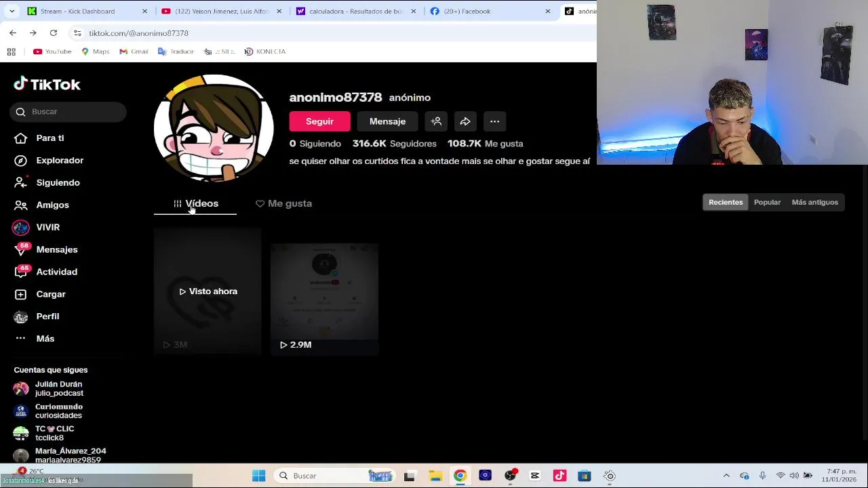Open VIVIR live section
This screenshot has width=868, height=488.
(37, 227)
